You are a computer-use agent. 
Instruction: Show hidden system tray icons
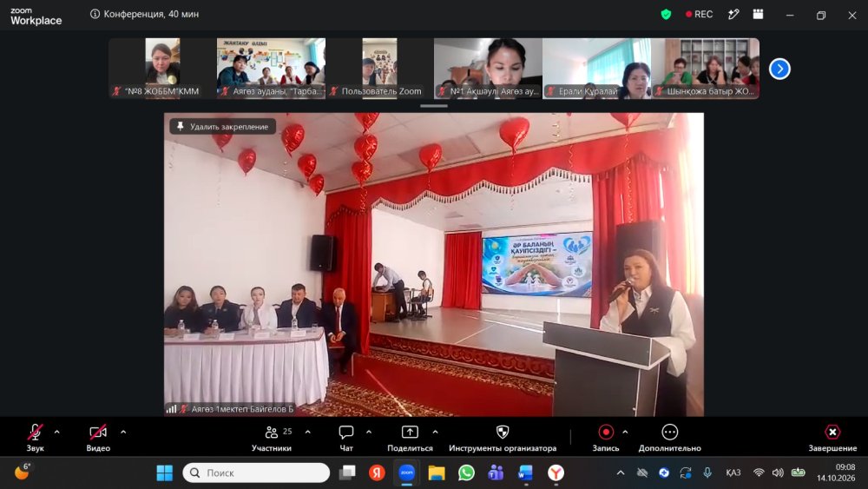[x=621, y=473]
